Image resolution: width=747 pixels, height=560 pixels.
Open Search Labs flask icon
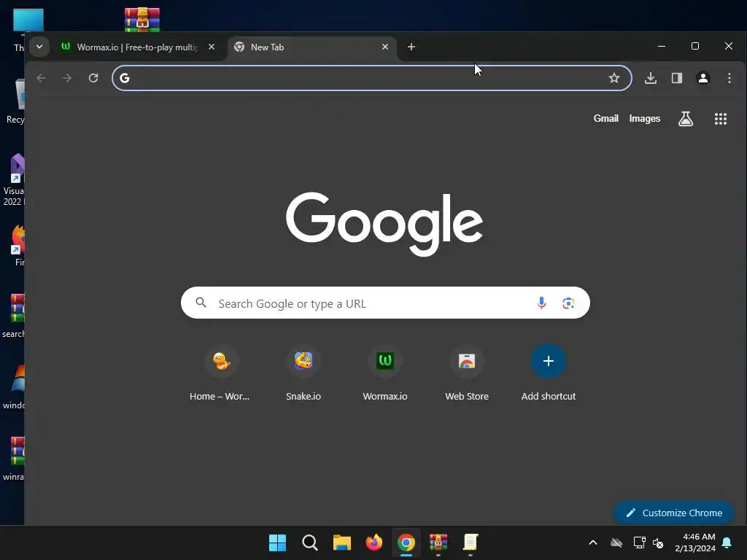coord(686,119)
